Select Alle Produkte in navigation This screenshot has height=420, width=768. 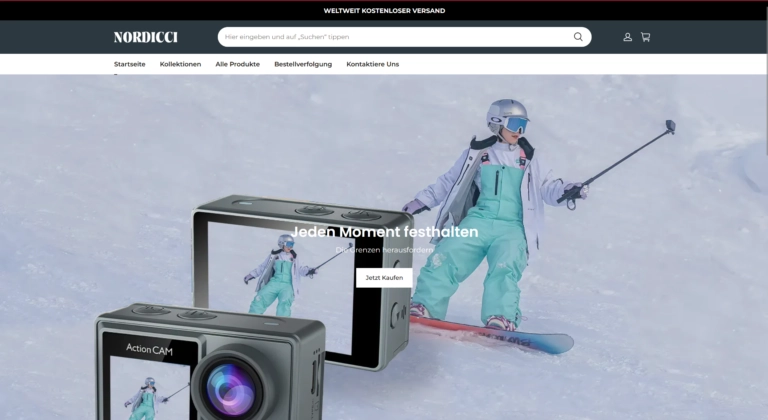tap(237, 64)
